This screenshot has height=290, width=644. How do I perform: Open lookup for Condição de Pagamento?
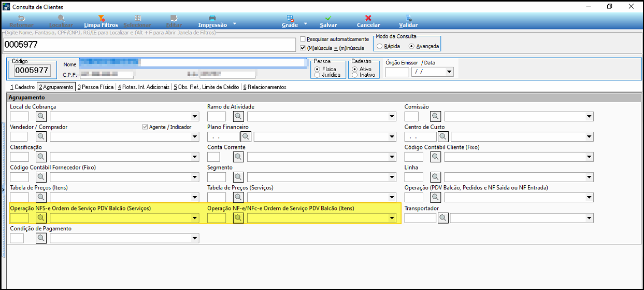click(41, 238)
